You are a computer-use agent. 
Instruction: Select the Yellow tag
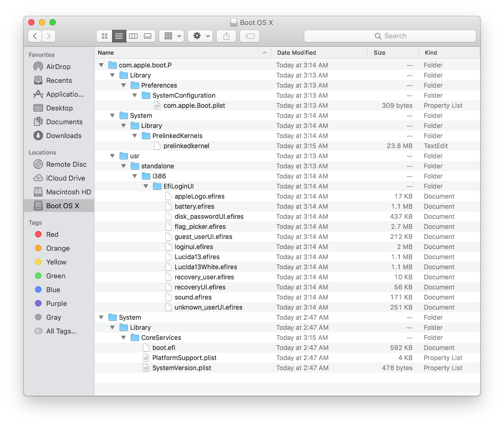coord(59,262)
